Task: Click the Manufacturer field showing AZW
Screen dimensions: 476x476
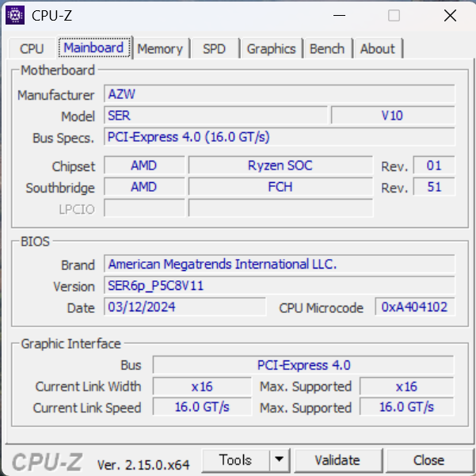Action: pos(280,94)
